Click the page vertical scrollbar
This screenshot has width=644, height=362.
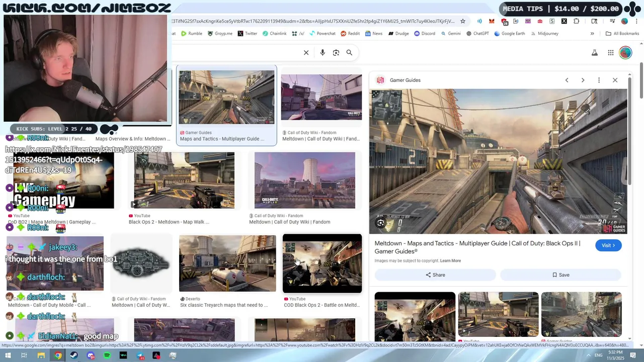click(641, 80)
